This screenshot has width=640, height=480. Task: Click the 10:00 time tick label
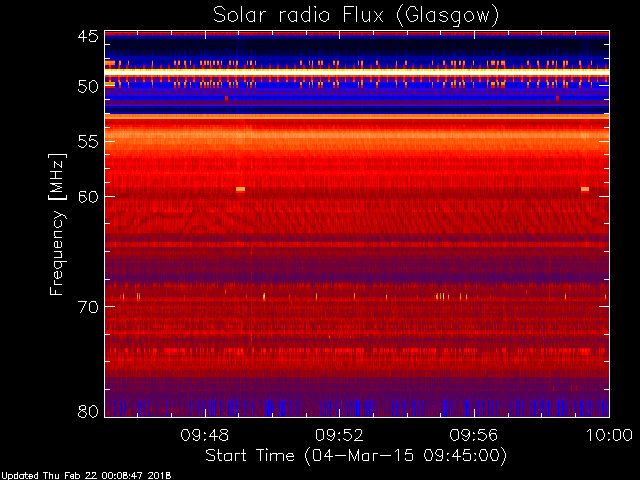click(609, 435)
